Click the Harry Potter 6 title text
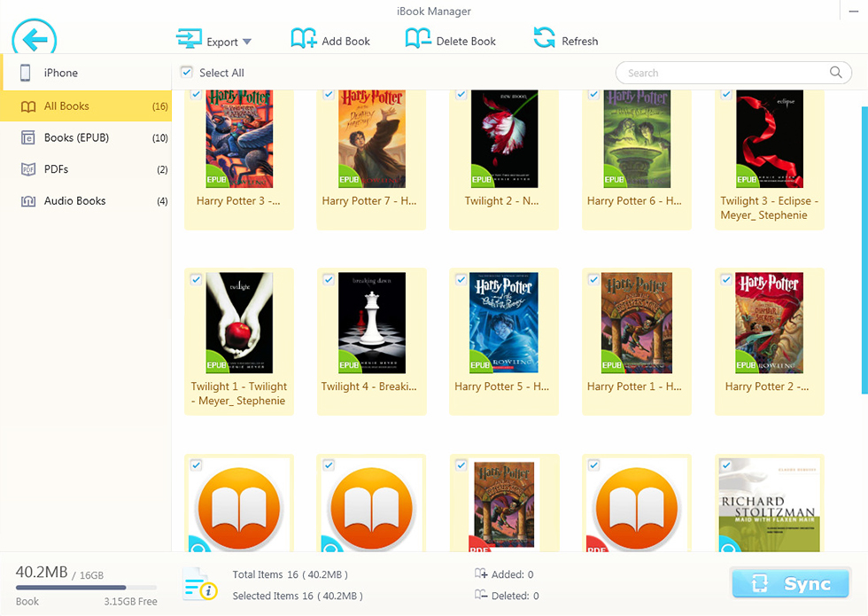 pos(634,201)
